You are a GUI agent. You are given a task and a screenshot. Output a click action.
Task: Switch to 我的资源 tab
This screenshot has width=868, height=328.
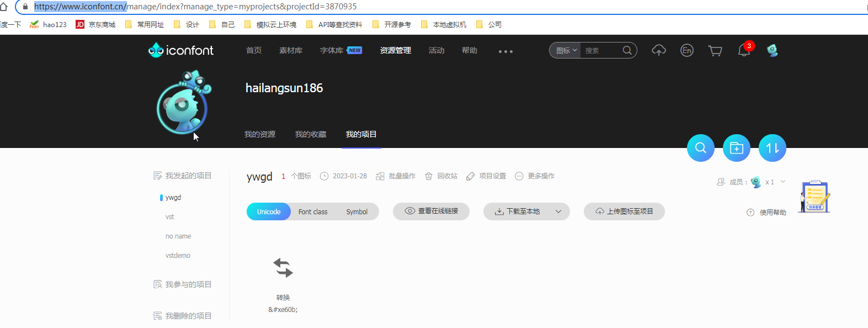click(260, 134)
